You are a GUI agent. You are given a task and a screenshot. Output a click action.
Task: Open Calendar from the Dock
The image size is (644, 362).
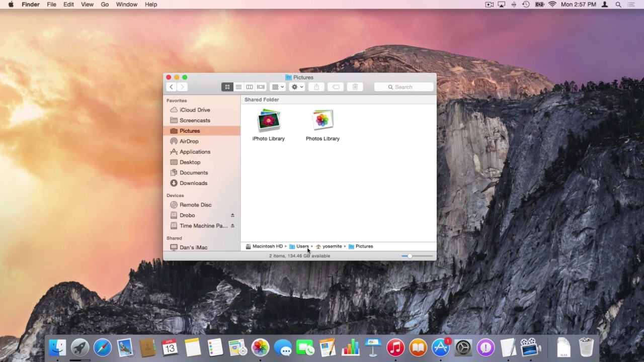pyautogui.click(x=170, y=347)
